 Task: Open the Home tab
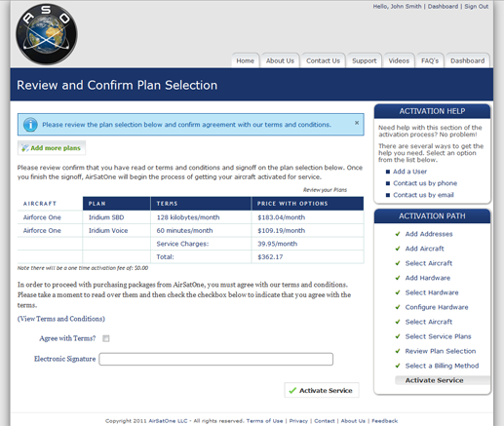[x=246, y=60]
